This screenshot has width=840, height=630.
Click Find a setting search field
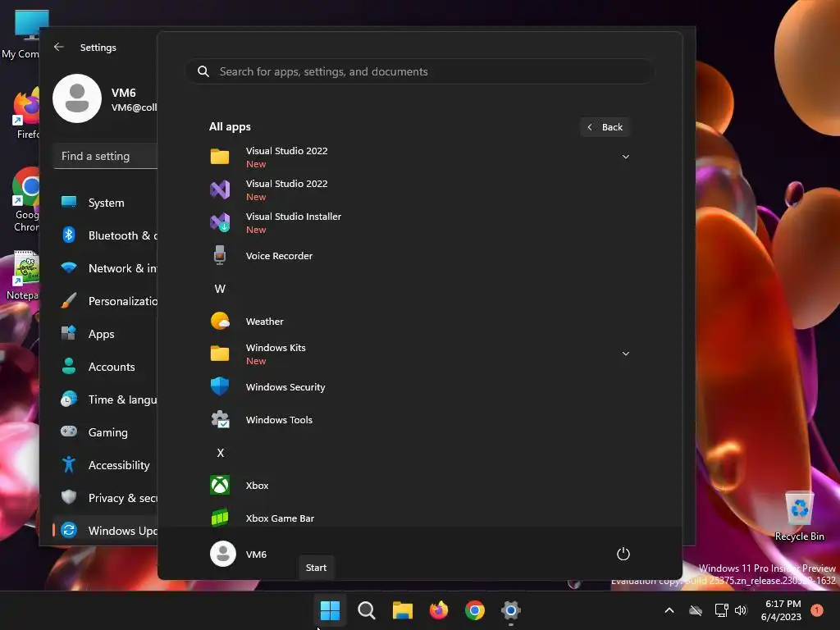click(106, 156)
